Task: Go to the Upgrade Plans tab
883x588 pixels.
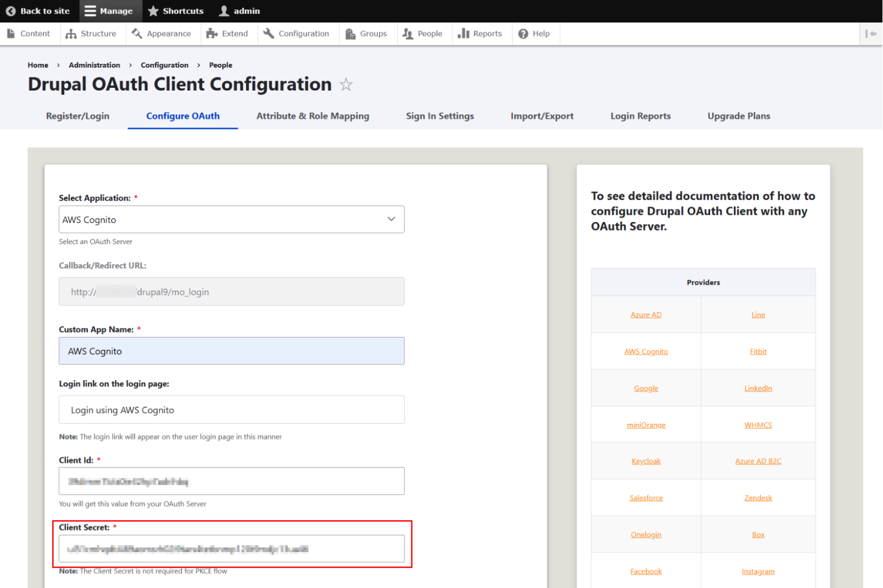Action: (738, 116)
